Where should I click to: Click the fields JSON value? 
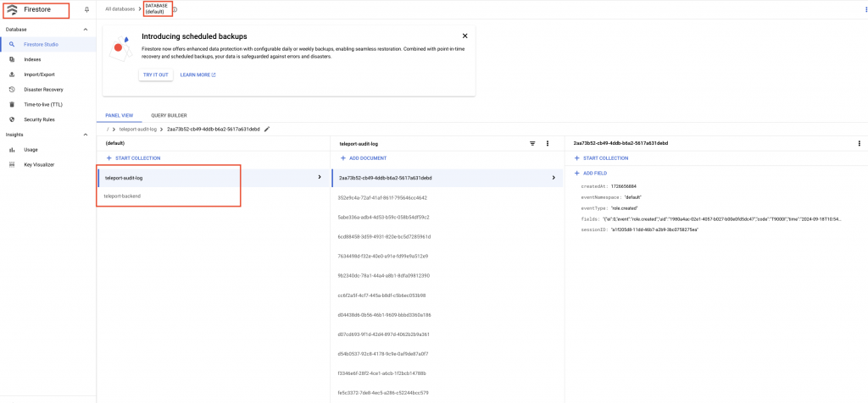722,219
